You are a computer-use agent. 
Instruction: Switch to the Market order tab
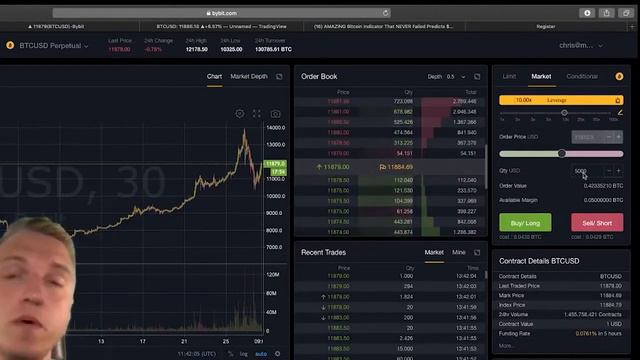click(541, 76)
